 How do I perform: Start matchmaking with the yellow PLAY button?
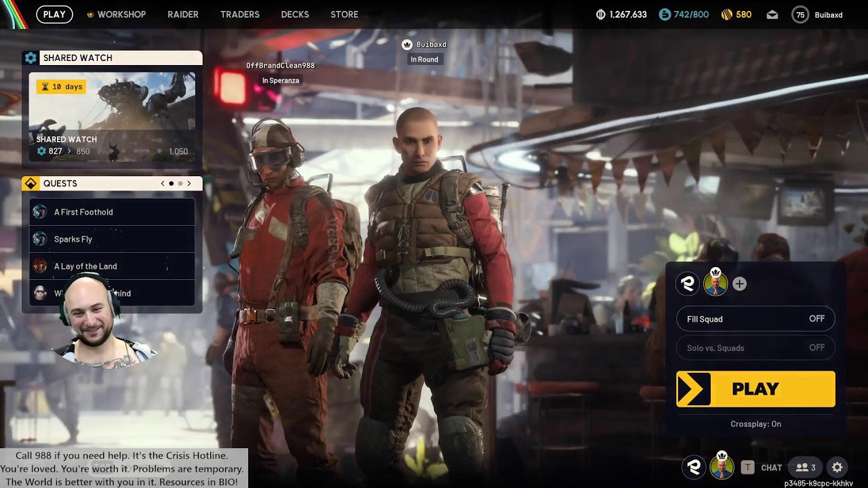coord(755,389)
